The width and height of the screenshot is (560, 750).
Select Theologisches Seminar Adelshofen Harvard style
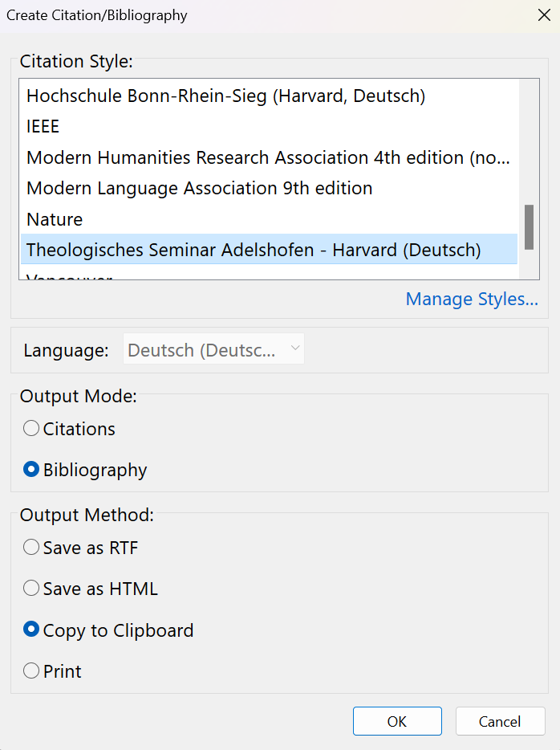(269, 250)
